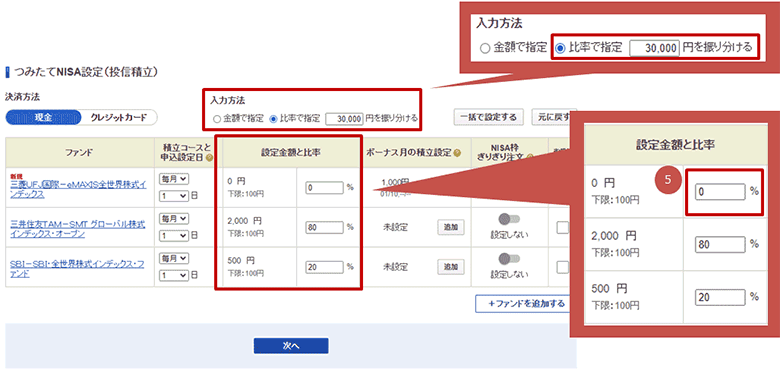Open 毎月 dropdown for SBI全世界株式 fund
The image size is (780, 374).
[x=174, y=258]
